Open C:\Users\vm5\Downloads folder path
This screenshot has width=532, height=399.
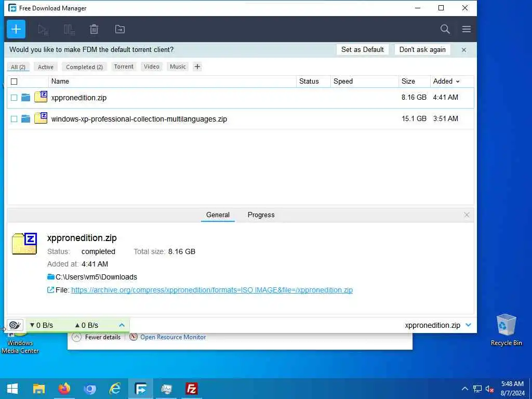pos(96,277)
